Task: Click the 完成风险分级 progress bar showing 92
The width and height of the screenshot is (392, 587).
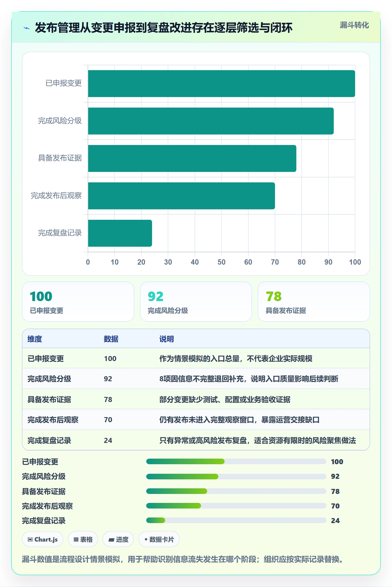Action: tap(236, 476)
